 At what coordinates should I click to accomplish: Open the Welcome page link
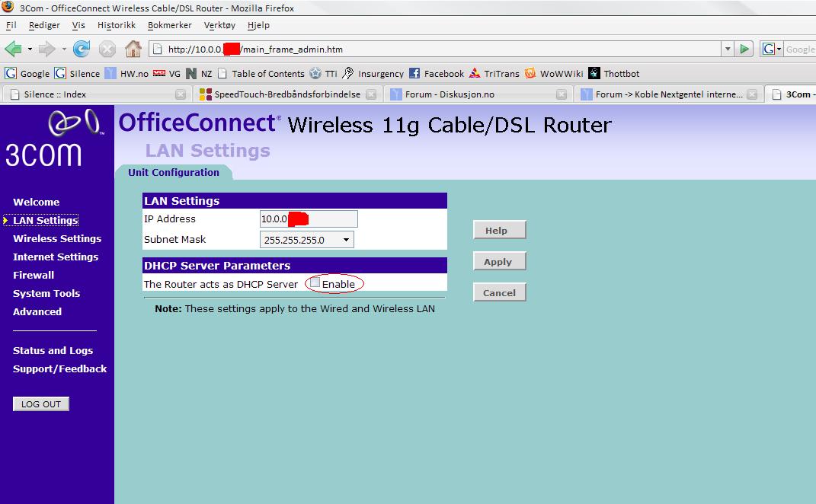[x=36, y=202]
